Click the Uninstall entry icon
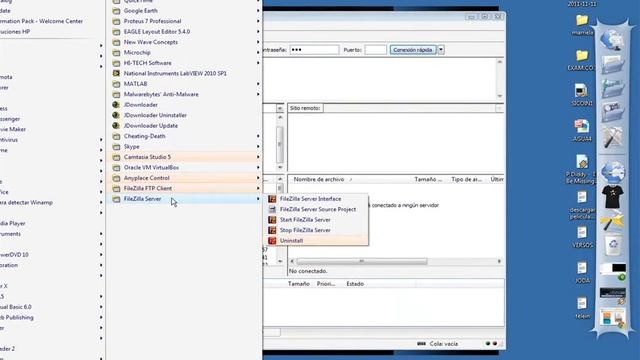This screenshot has width=640, height=360. [272, 241]
